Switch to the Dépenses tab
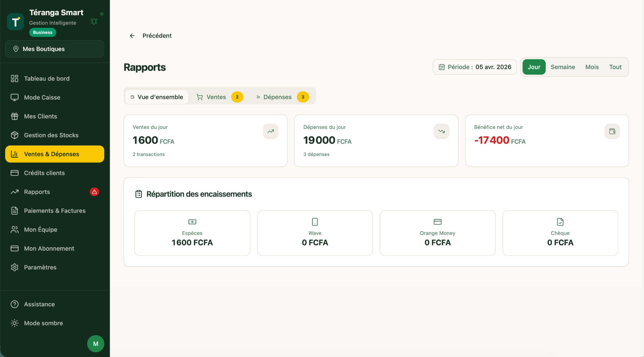This screenshot has height=357, width=644. coord(282,97)
